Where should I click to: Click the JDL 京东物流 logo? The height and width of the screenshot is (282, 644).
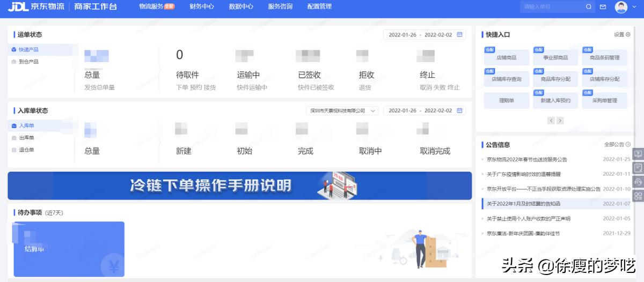coord(35,7)
